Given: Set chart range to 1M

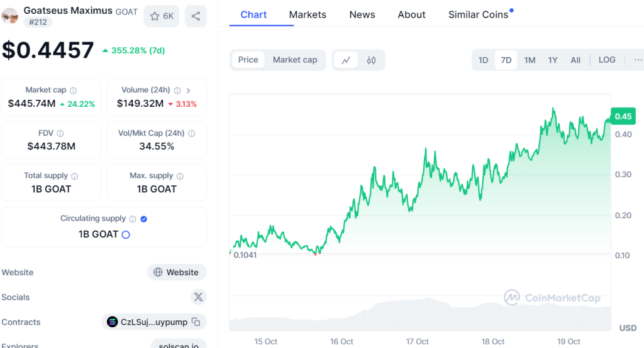Looking at the screenshot, I should coord(530,60).
